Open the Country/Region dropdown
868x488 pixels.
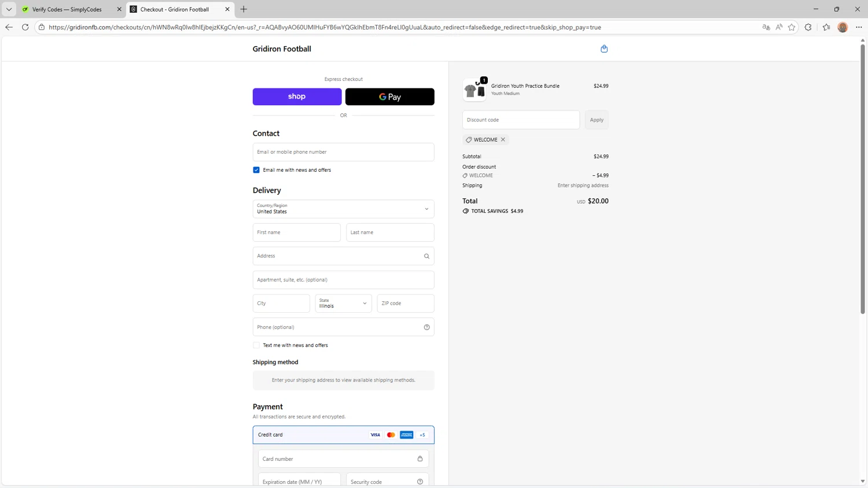click(343, 209)
